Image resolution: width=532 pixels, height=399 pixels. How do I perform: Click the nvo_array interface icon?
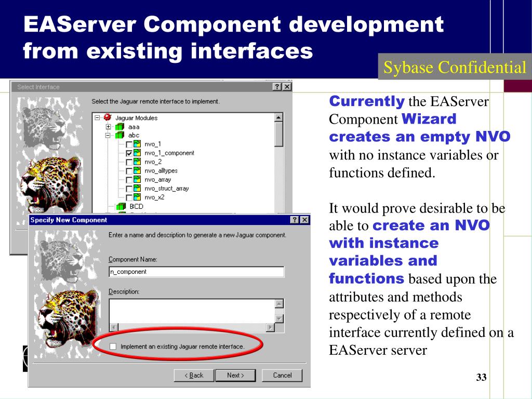pos(137,179)
